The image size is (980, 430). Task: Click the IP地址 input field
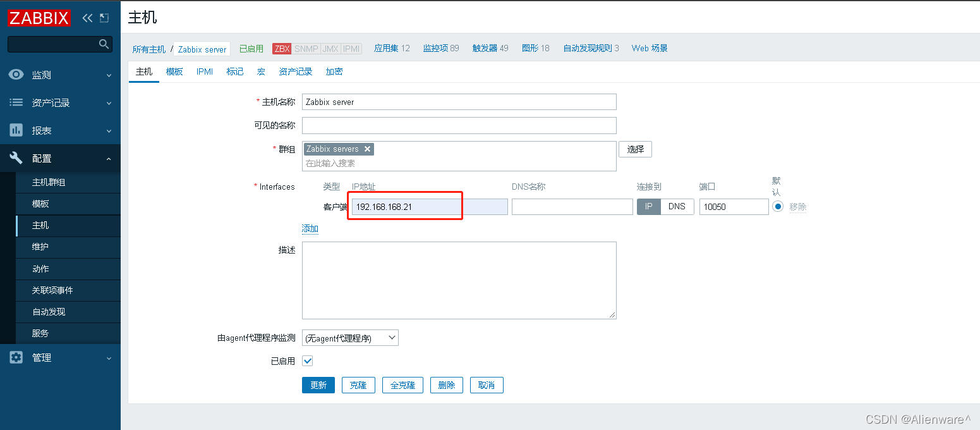click(x=430, y=207)
